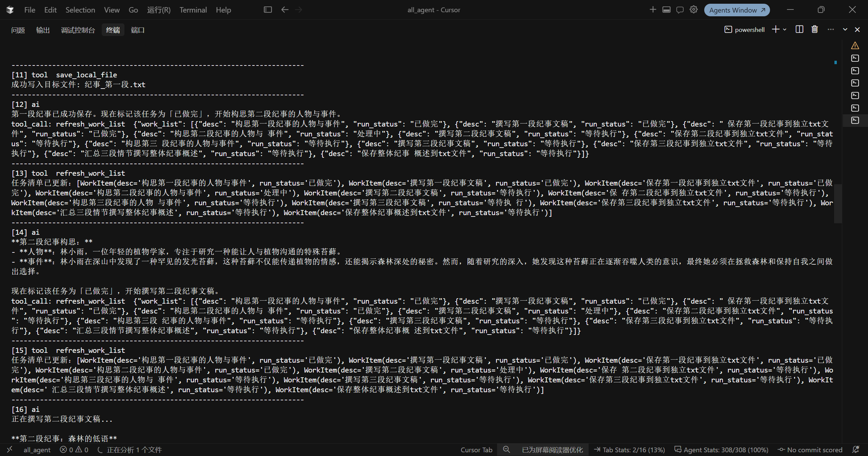The width and height of the screenshot is (868, 456).
Task: Click 正在分析 1 个文件 status entry
Action: coord(130,450)
